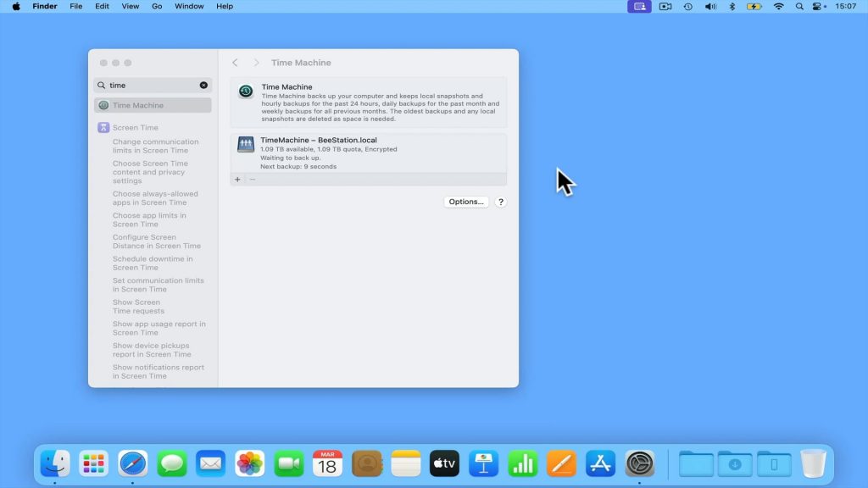
Task: Open Notes from the Dock
Action: [406, 463]
